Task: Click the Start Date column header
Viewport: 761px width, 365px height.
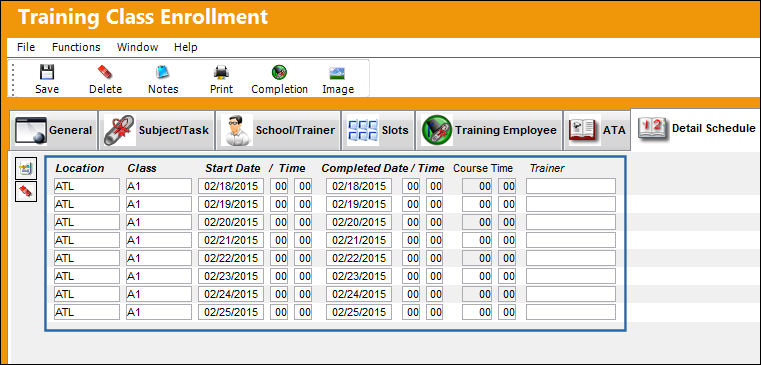Action: coord(232,168)
